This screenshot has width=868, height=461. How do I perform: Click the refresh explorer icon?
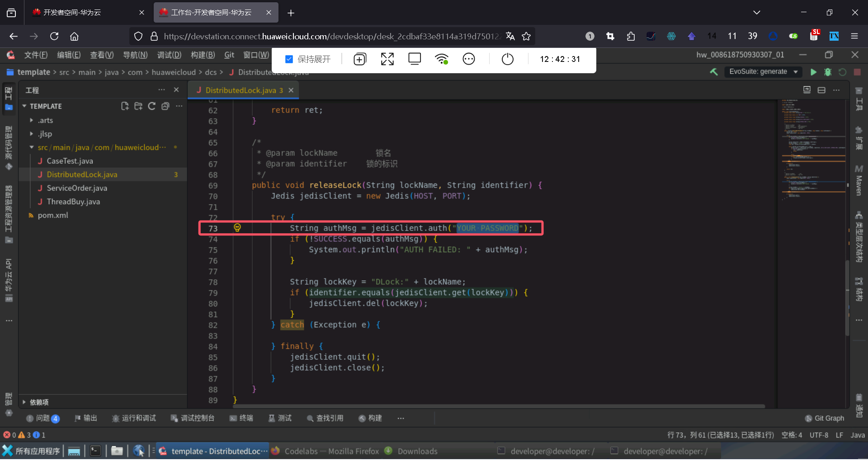[152, 106]
